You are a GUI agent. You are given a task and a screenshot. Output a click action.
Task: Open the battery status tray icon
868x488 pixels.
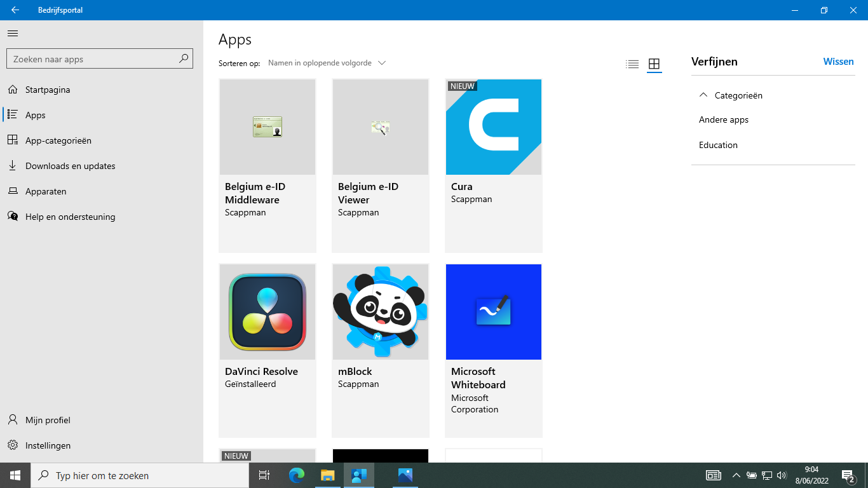pyautogui.click(x=752, y=475)
